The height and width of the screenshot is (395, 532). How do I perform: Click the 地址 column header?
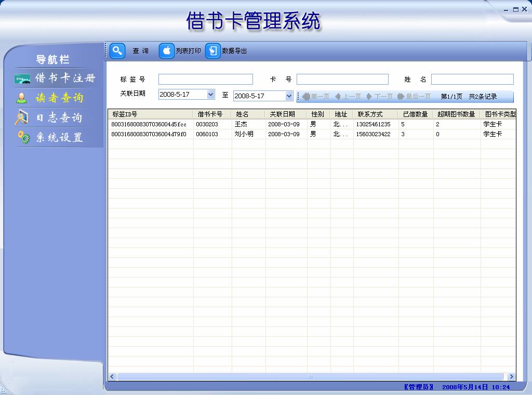(342, 114)
